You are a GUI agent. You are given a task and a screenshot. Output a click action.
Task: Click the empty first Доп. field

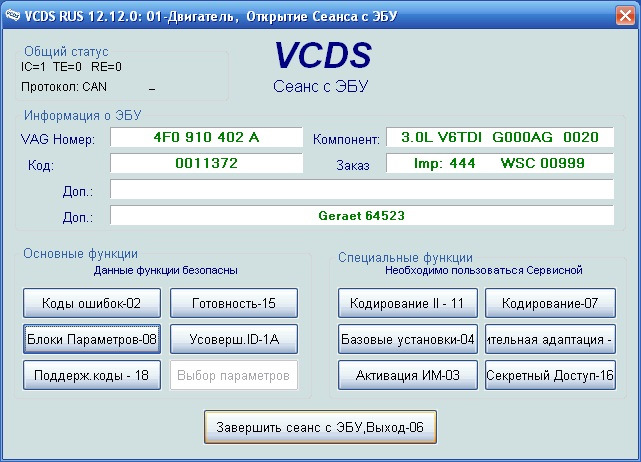click(x=362, y=189)
